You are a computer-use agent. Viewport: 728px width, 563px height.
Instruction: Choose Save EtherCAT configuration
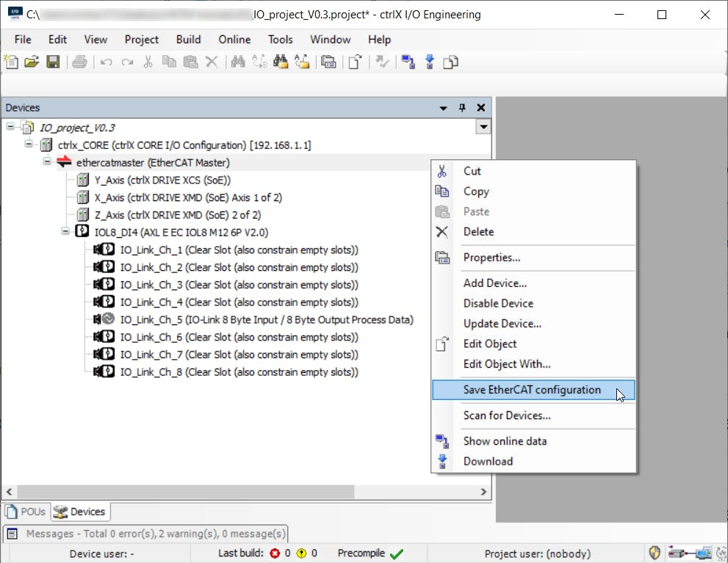tap(533, 390)
